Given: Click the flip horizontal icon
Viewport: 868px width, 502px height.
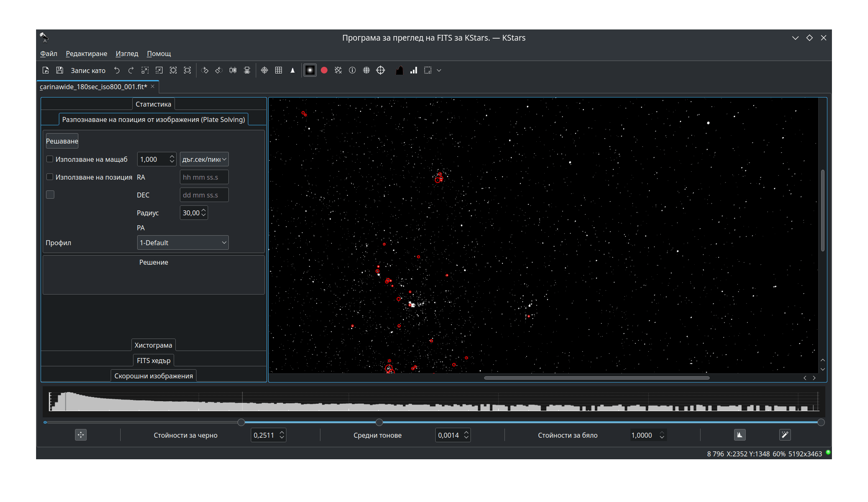Looking at the screenshot, I should 233,71.
